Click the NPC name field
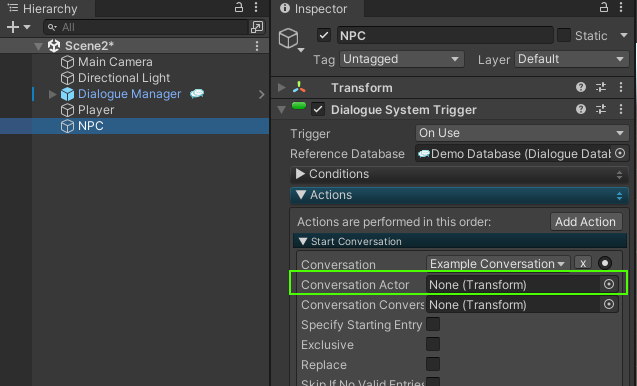Screen dimensions: 637x386 tap(445, 35)
